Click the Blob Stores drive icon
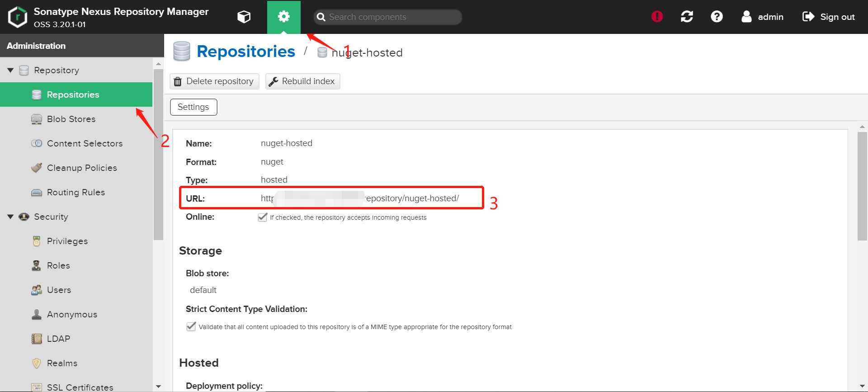The image size is (868, 392). [37, 119]
